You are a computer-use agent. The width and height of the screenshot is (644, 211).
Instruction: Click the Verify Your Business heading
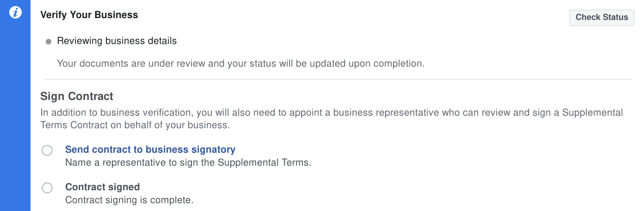click(89, 15)
